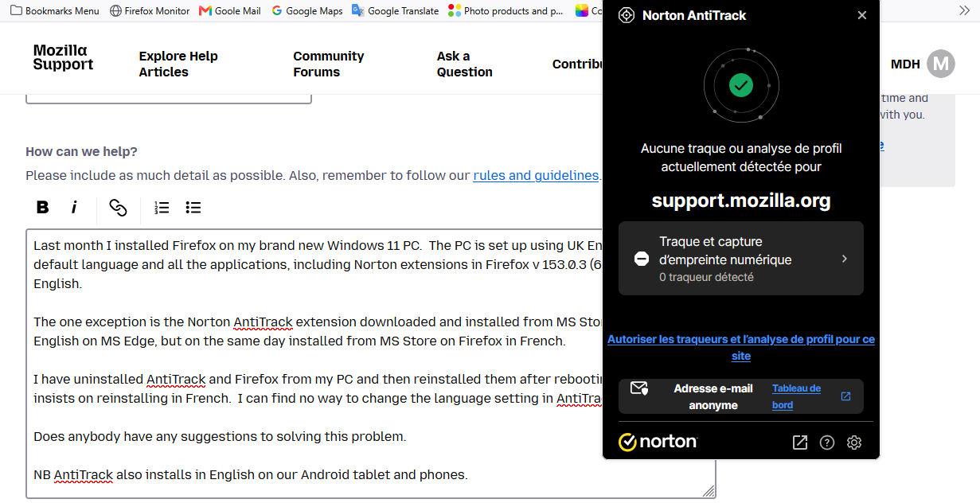
Task: Open Norton AntiTrack help question mark icon
Action: pyautogui.click(x=827, y=443)
